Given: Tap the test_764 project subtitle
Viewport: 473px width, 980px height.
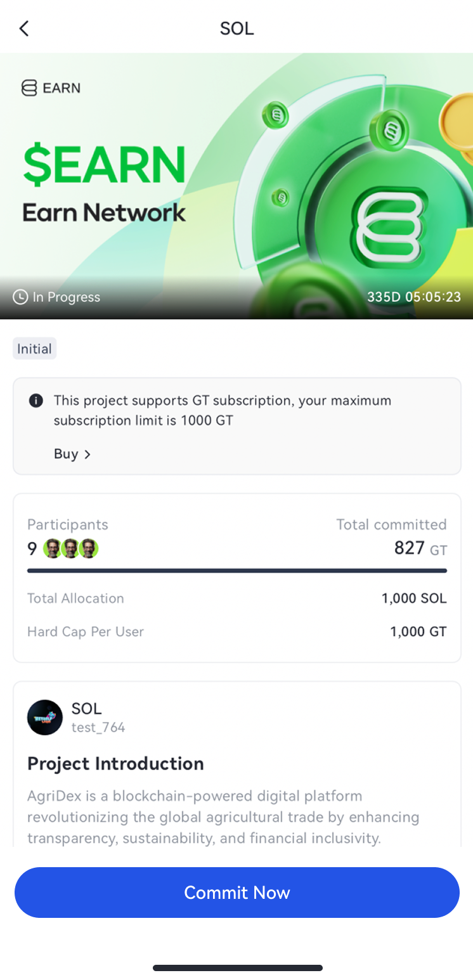Looking at the screenshot, I should coord(98,727).
